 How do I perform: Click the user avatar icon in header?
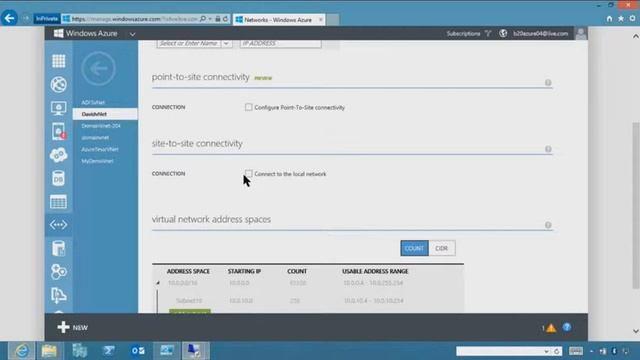[581, 33]
